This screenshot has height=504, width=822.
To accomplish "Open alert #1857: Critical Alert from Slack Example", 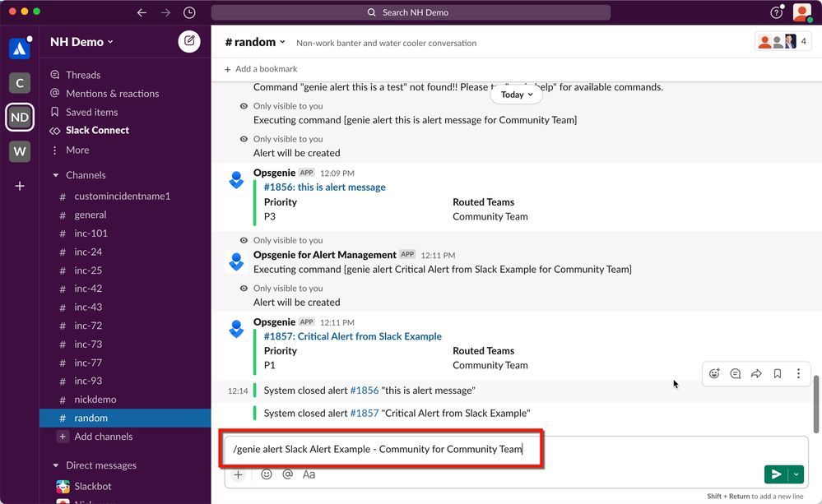I will [353, 336].
